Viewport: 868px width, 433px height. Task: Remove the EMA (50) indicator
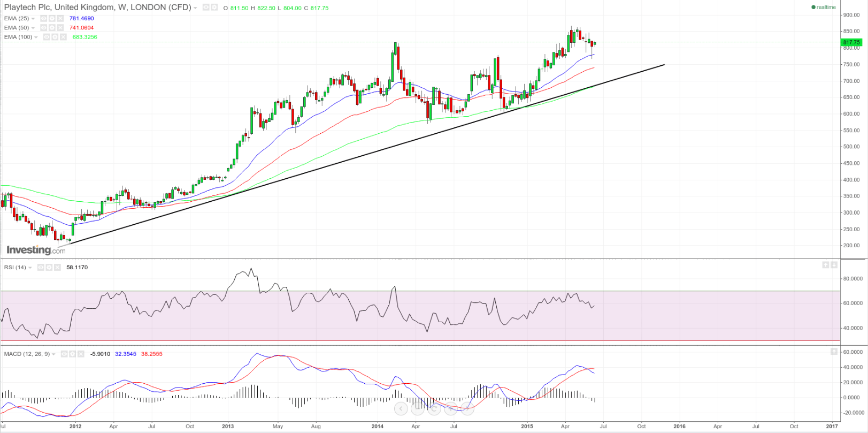click(x=60, y=28)
